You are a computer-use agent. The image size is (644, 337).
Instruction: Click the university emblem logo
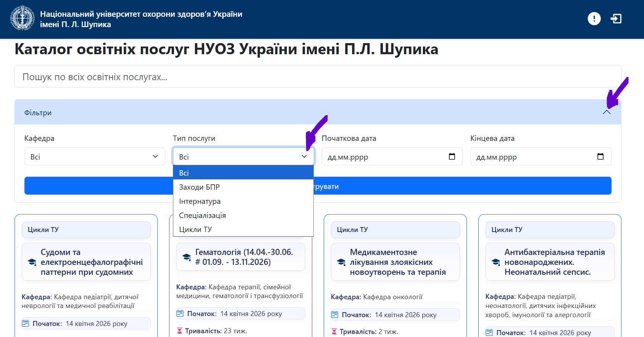pyautogui.click(x=23, y=18)
